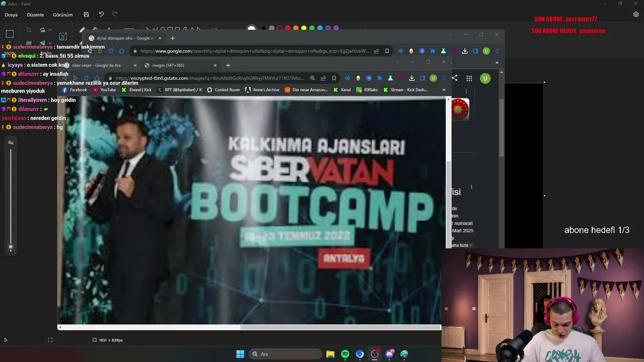Toggle the side panel in front browser

[x=422, y=78]
